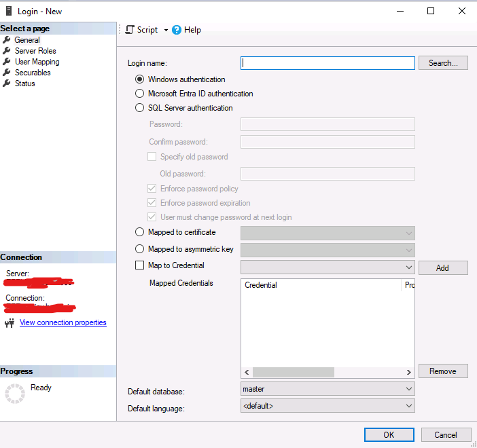Open the Script dropdown arrow

(x=166, y=30)
